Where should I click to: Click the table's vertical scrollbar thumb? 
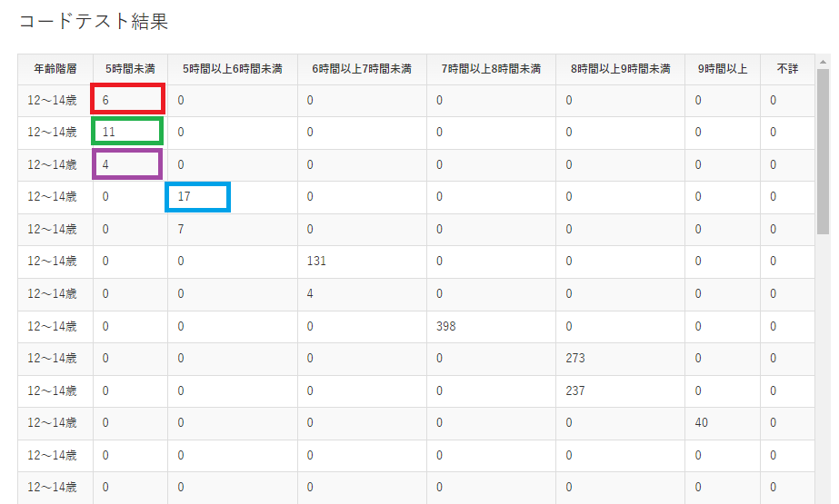tap(823, 152)
